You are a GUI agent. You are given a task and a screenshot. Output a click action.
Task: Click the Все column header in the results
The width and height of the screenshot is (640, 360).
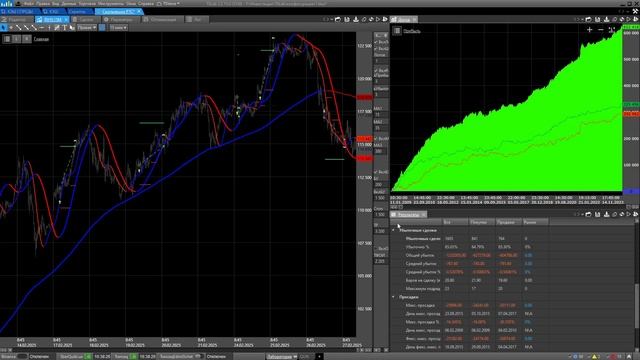456,222
